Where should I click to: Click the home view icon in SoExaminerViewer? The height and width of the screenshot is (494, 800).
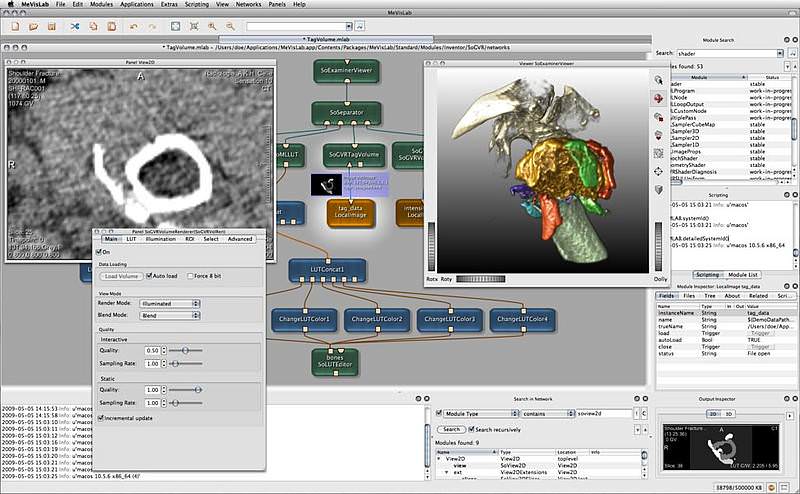pos(659,135)
